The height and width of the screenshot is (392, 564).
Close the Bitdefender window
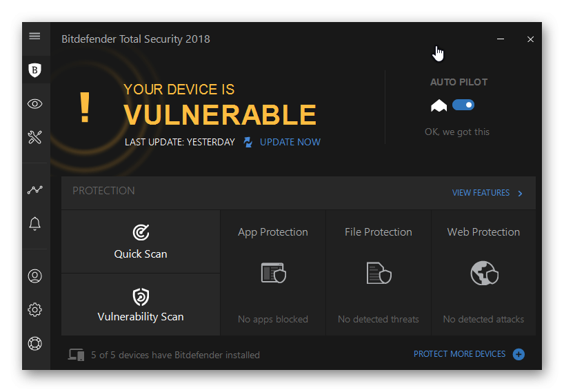click(x=530, y=39)
